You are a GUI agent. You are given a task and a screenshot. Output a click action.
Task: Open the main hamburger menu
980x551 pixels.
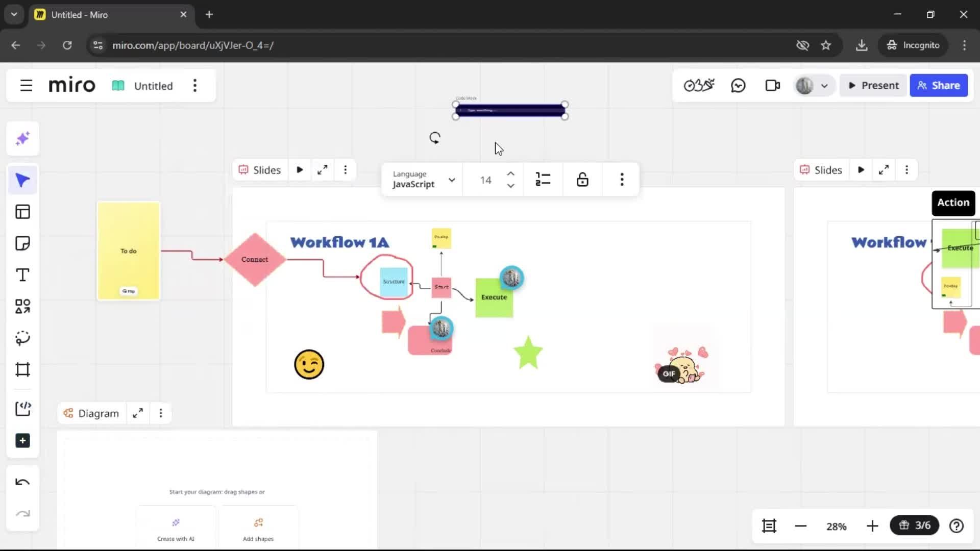[x=26, y=86]
